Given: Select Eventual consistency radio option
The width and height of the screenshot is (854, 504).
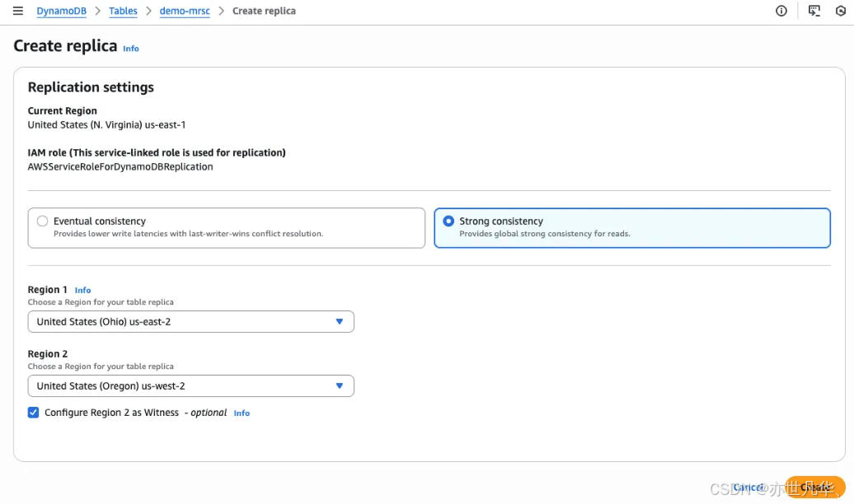Looking at the screenshot, I should 43,221.
